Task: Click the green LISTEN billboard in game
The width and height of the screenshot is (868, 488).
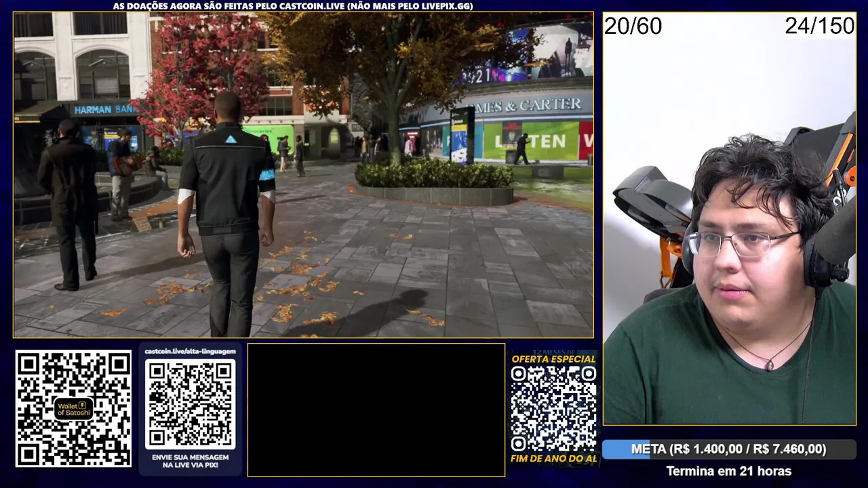Action: 531,141
